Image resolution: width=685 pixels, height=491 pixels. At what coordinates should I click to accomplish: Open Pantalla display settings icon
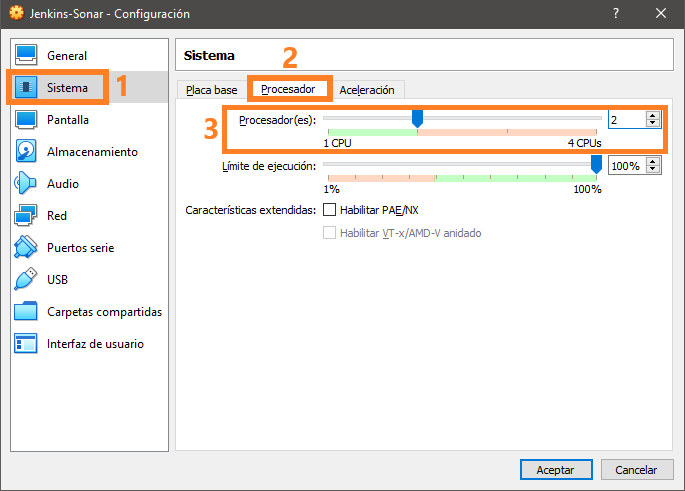pos(27,120)
